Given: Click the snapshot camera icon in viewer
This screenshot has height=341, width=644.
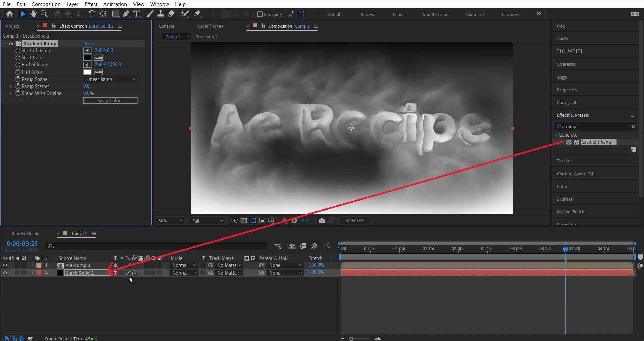Looking at the screenshot, I should pyautogui.click(x=322, y=221).
